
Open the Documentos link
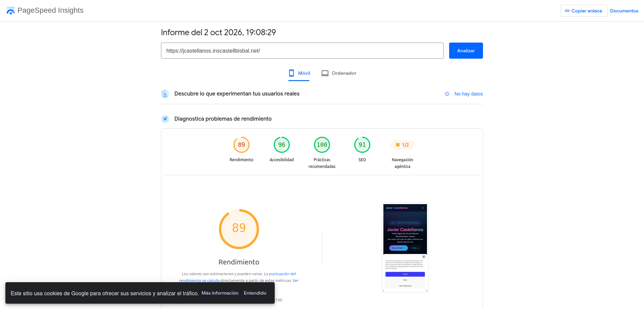point(624,11)
